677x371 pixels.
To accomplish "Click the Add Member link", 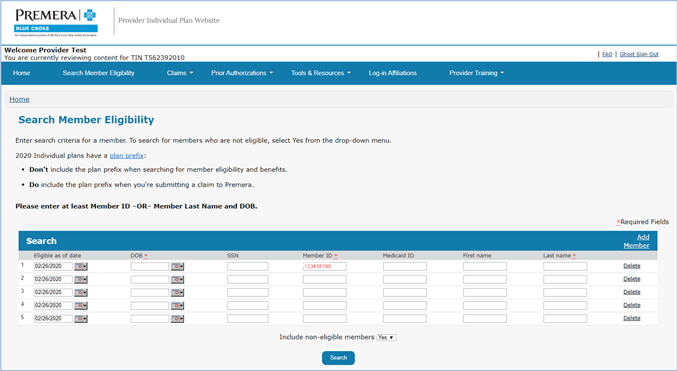I will click(x=636, y=241).
